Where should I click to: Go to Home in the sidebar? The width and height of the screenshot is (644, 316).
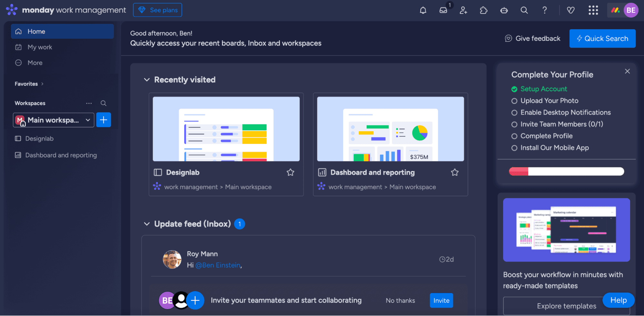pos(62,32)
